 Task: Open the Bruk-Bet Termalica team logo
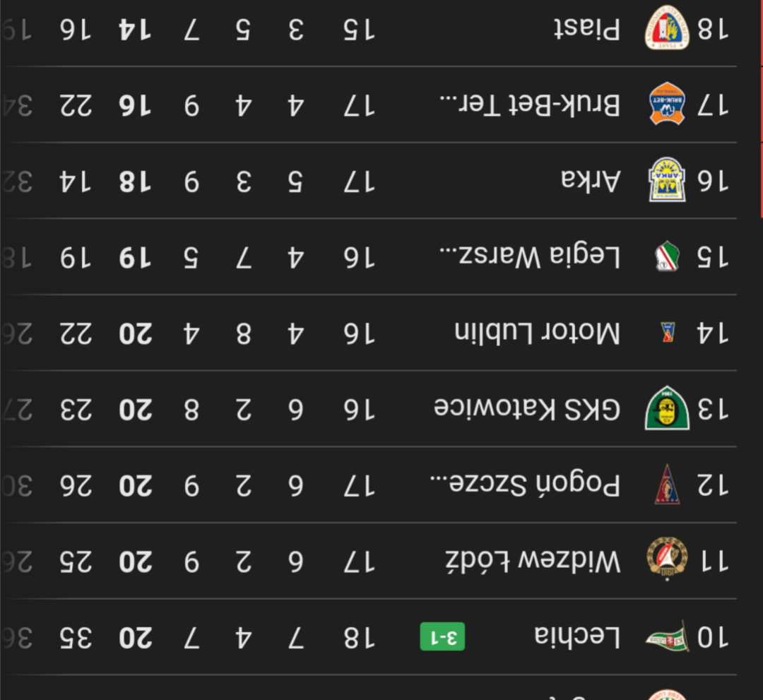pos(667,105)
